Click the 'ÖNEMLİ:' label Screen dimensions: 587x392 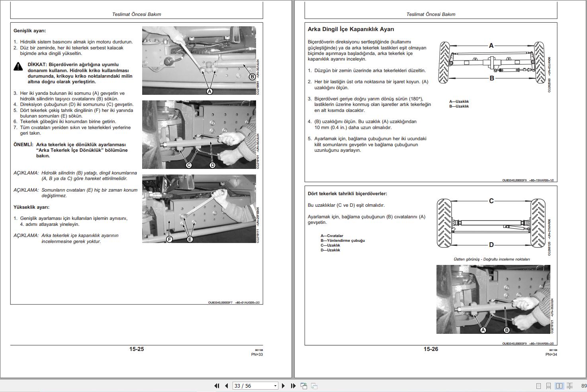point(23,145)
